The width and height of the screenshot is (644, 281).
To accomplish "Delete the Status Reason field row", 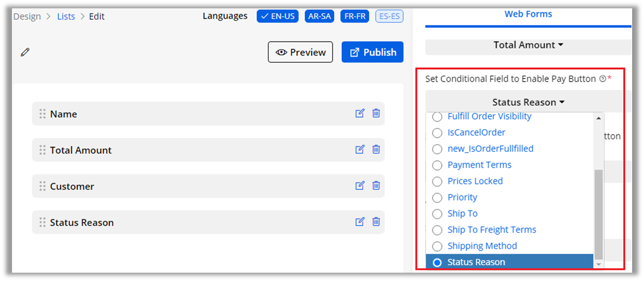I will coord(376,222).
